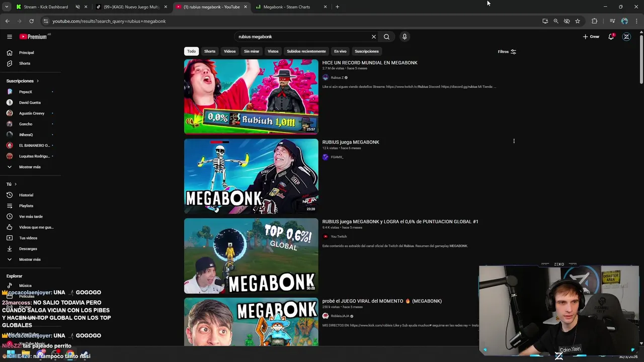Select the Todo filter chip
This screenshot has height=362, width=644.
(191, 51)
